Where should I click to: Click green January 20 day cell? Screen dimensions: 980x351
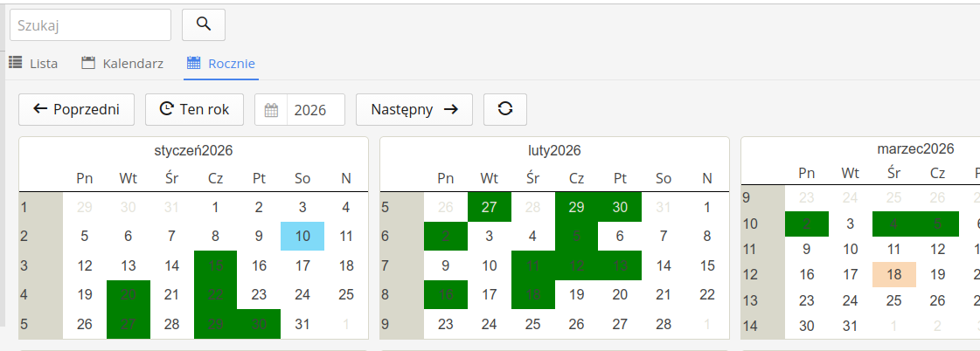(128, 295)
